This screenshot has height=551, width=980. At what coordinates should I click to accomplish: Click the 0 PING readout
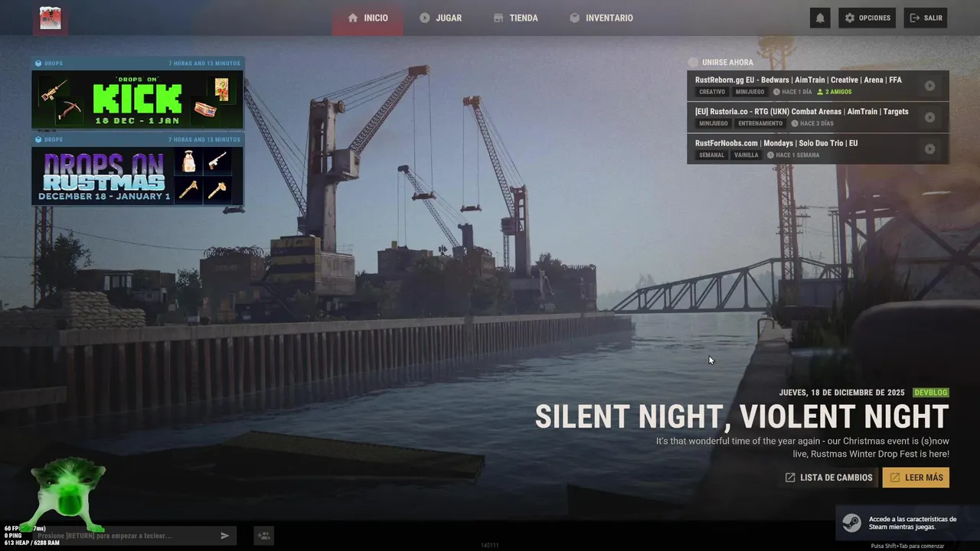(13, 536)
